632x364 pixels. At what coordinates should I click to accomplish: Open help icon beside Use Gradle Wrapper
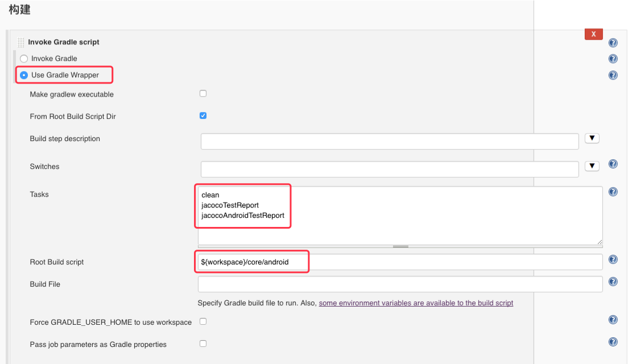click(x=613, y=75)
